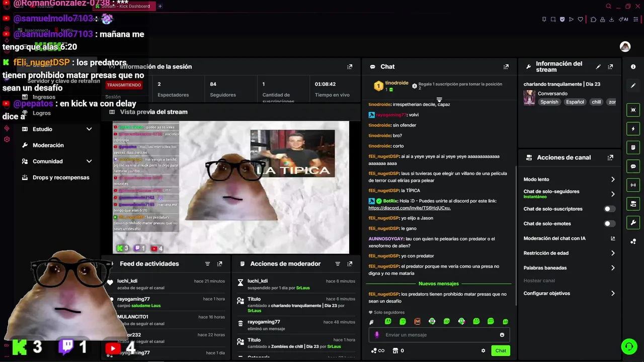Click the info icon in right sidebar
The height and width of the screenshot is (362, 644).
pyautogui.click(x=633, y=67)
